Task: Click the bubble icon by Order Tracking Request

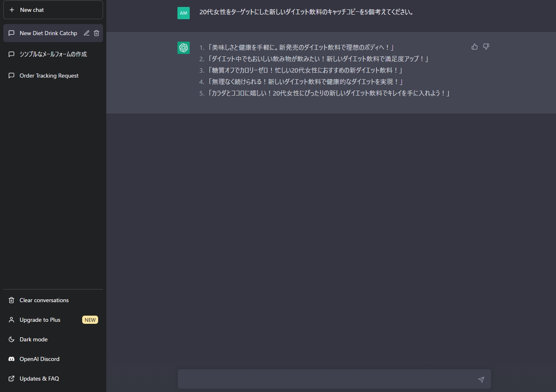Action: (11, 76)
